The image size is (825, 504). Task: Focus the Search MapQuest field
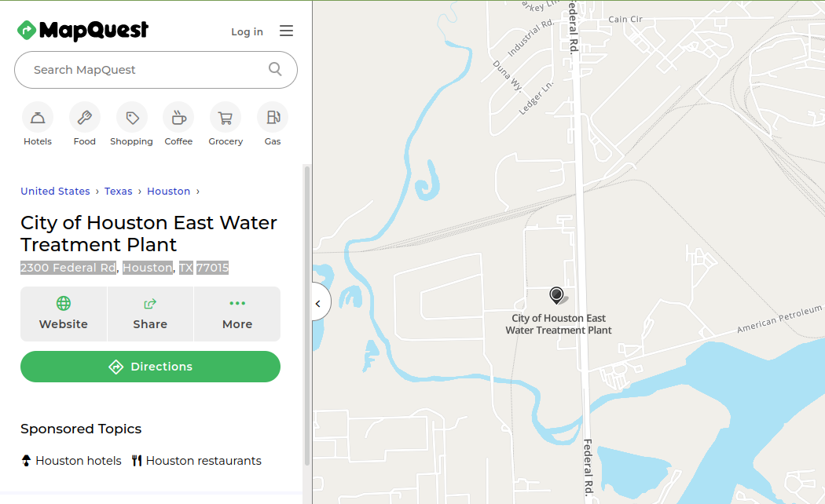click(x=156, y=70)
